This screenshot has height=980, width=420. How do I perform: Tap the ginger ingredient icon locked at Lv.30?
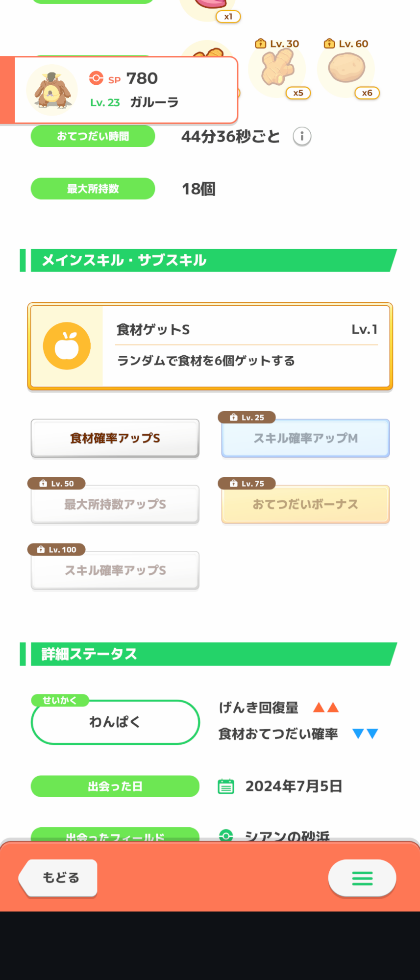pos(277,69)
